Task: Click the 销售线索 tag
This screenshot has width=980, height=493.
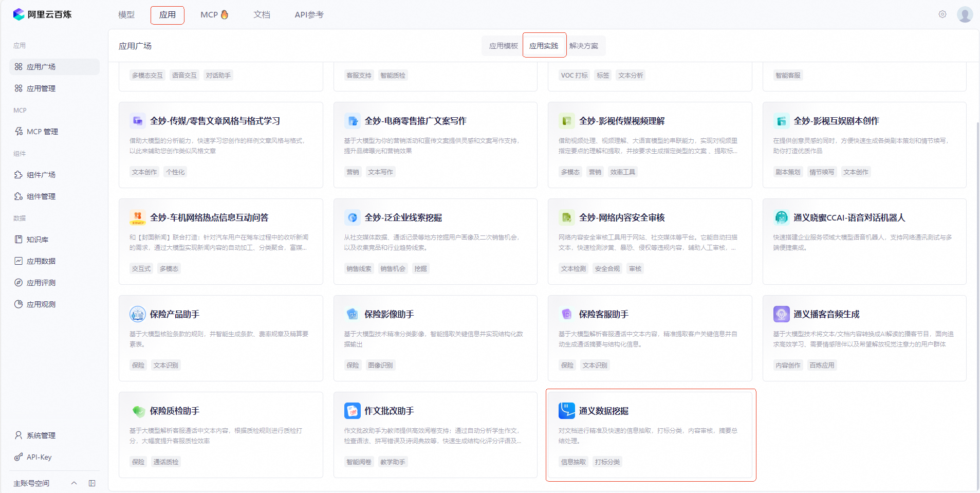Action: [x=359, y=268]
